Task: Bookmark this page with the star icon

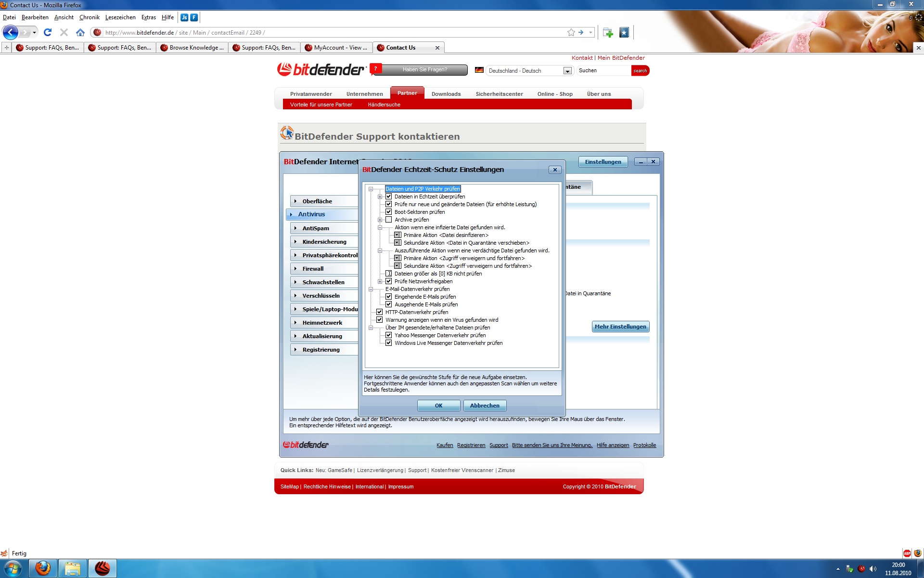Action: click(x=571, y=32)
